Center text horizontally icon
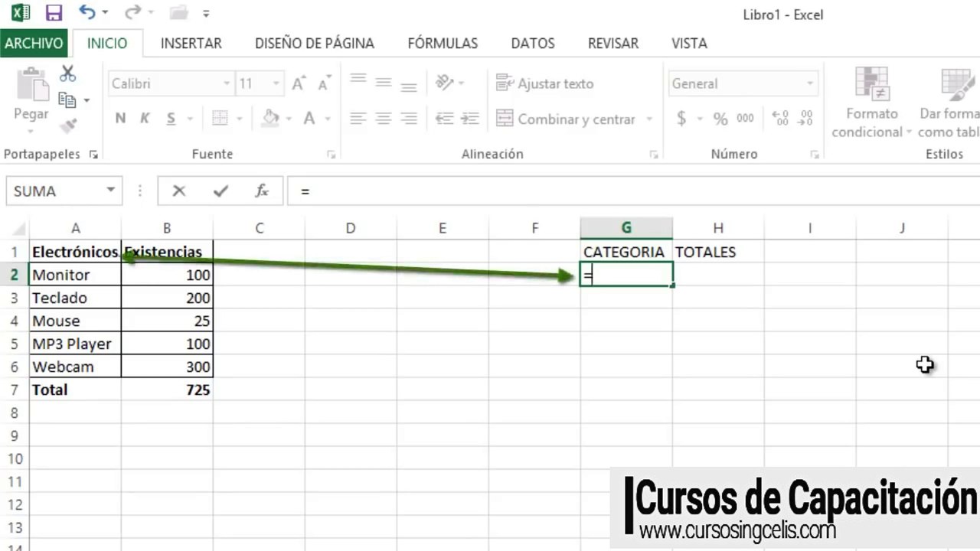Image resolution: width=980 pixels, height=551 pixels. point(384,119)
